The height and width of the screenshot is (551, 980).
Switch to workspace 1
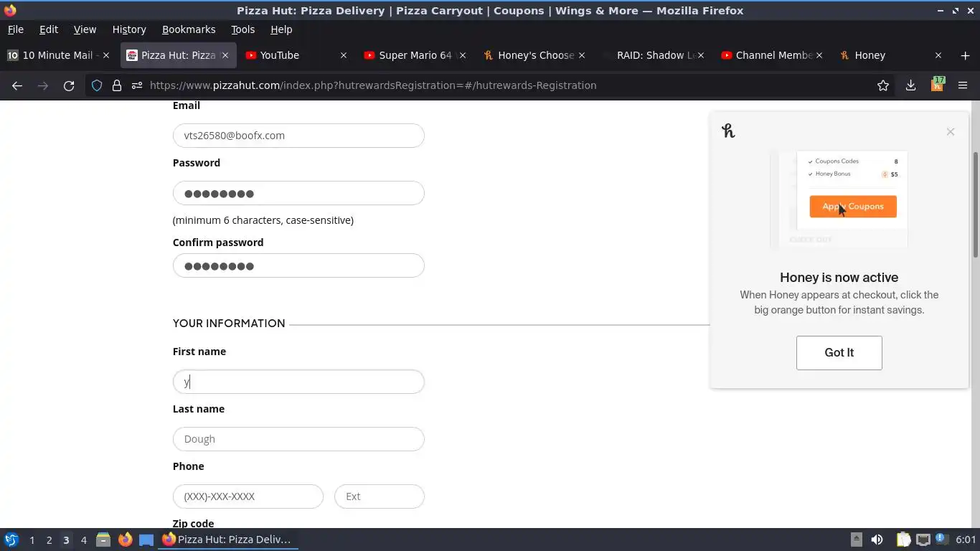(x=32, y=540)
